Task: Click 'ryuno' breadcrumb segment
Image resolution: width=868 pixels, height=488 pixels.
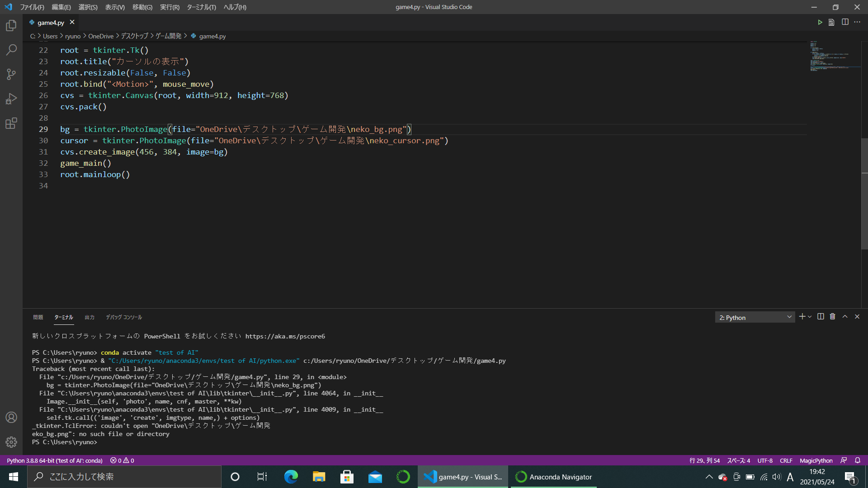Action: coord(73,36)
